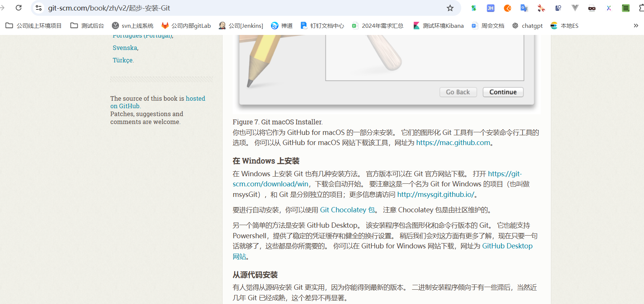The width and height of the screenshot is (644, 304).
Task: Open the Vue devtools extension icon
Action: (x=575, y=8)
